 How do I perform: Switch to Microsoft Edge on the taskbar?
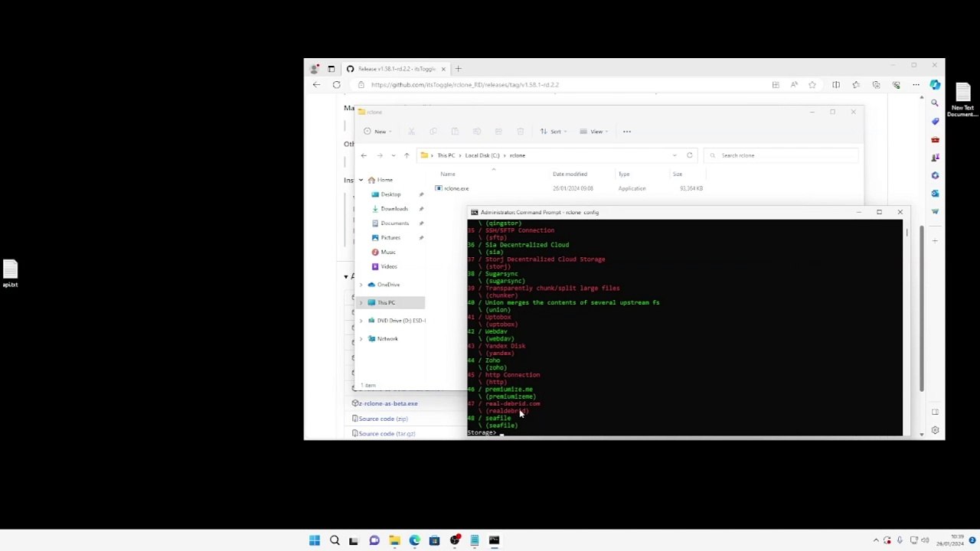click(x=414, y=541)
